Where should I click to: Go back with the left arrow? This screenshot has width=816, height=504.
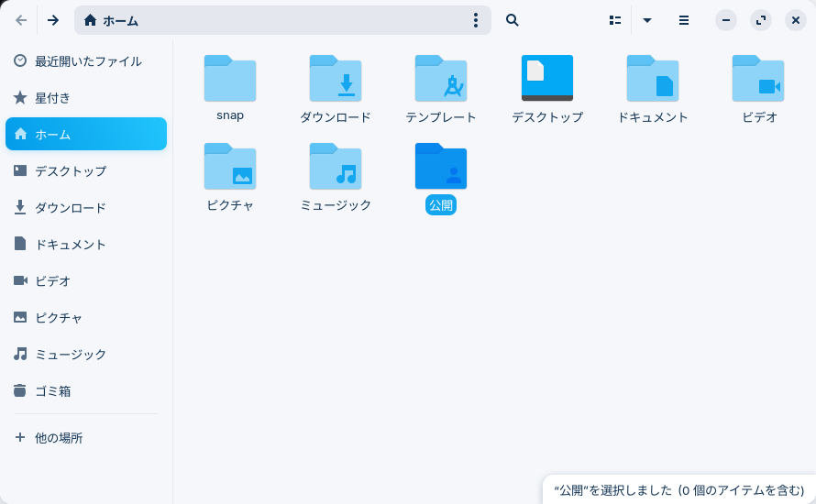[x=21, y=20]
